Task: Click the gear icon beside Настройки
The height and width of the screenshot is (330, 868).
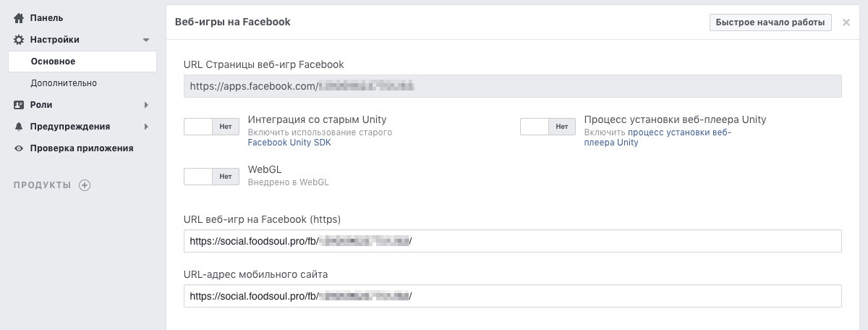Action: (19, 40)
